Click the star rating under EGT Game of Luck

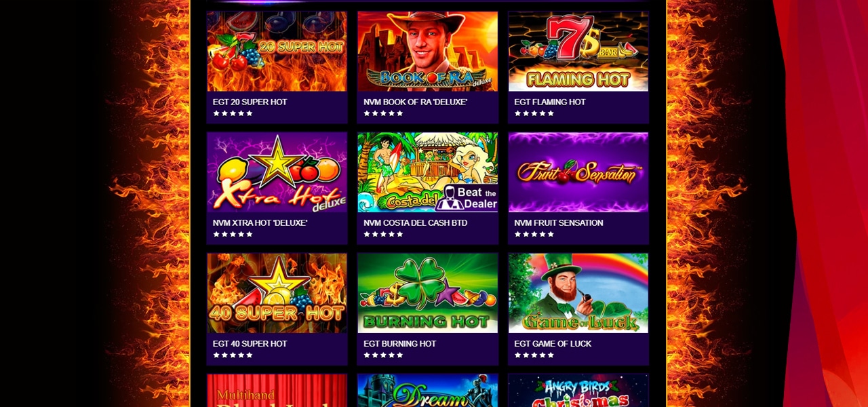pyautogui.click(x=534, y=355)
